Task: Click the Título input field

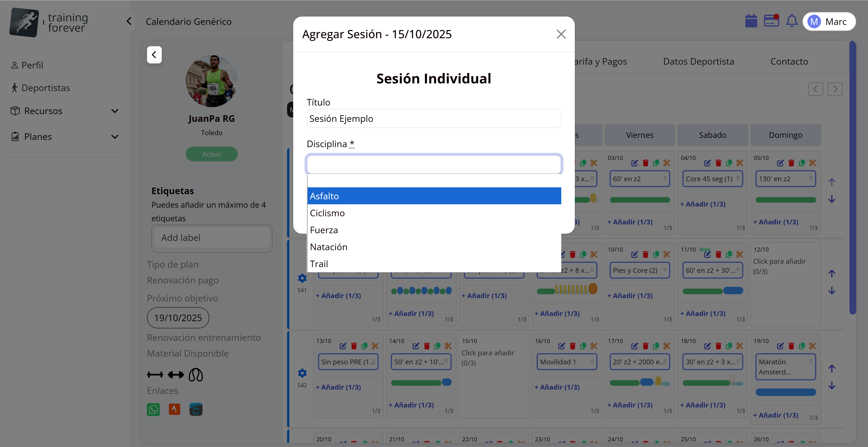Action: pyautogui.click(x=433, y=119)
